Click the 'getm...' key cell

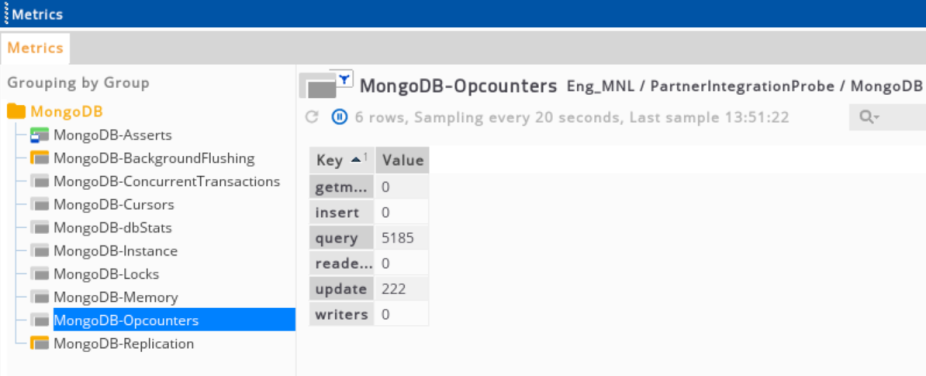341,187
